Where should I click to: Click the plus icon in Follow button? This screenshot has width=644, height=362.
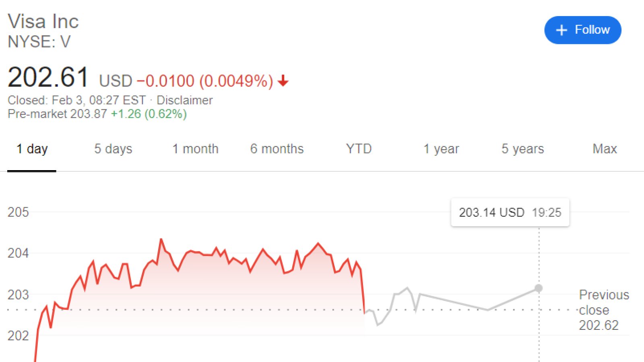[x=561, y=30]
